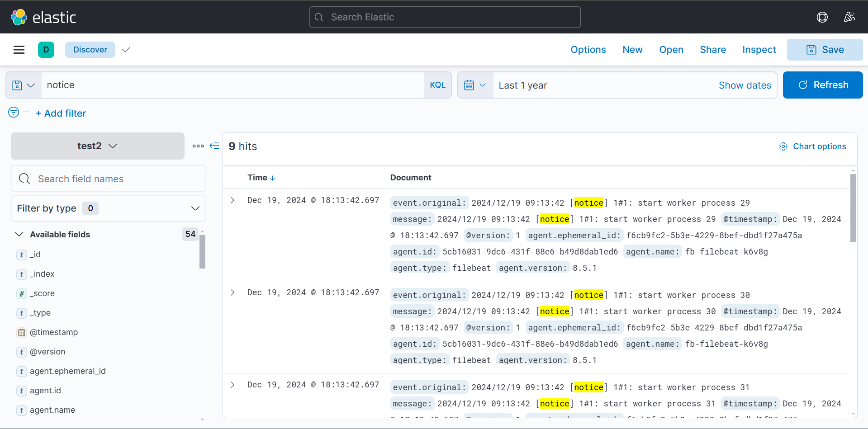The width and height of the screenshot is (868, 429).
Task: Open the date quick-select calendar menu
Action: click(475, 85)
